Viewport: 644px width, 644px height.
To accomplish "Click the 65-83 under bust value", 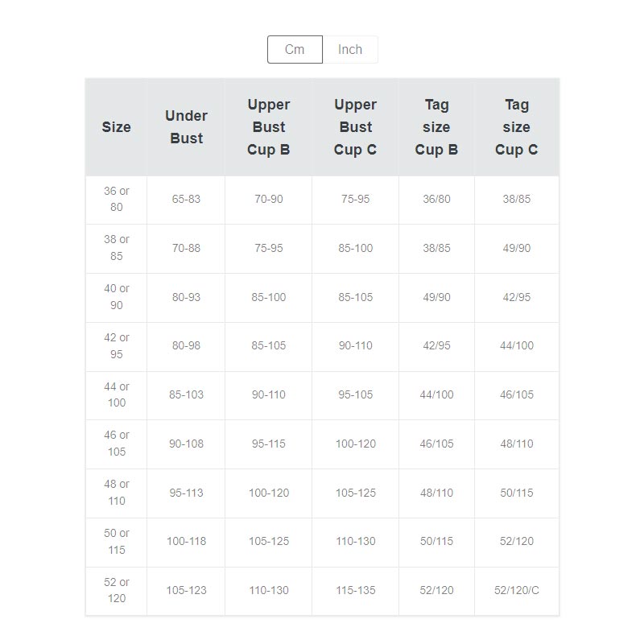I will pos(186,199).
